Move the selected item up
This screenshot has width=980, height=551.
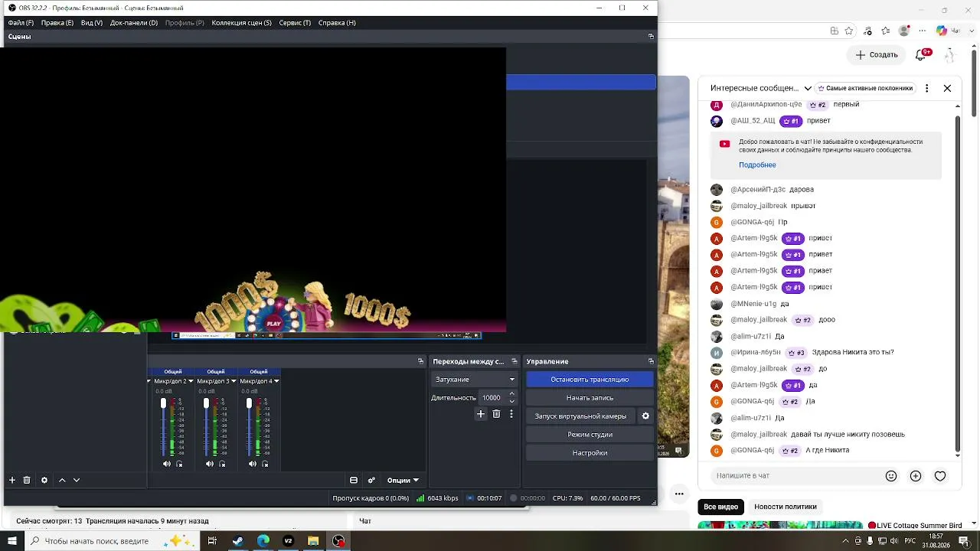point(62,481)
